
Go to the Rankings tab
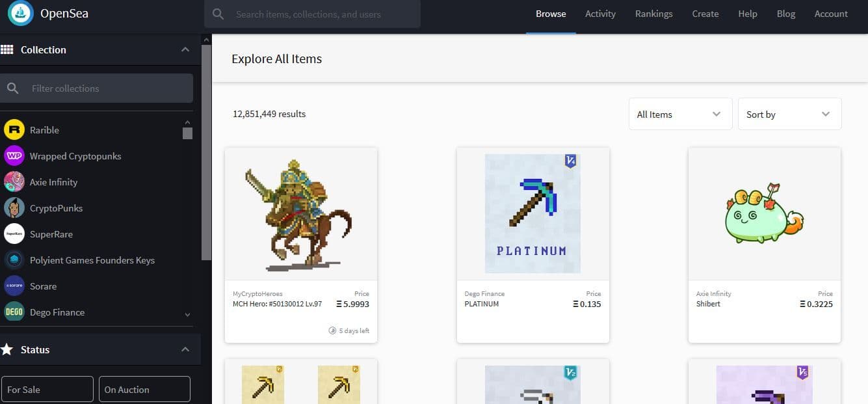click(x=653, y=14)
